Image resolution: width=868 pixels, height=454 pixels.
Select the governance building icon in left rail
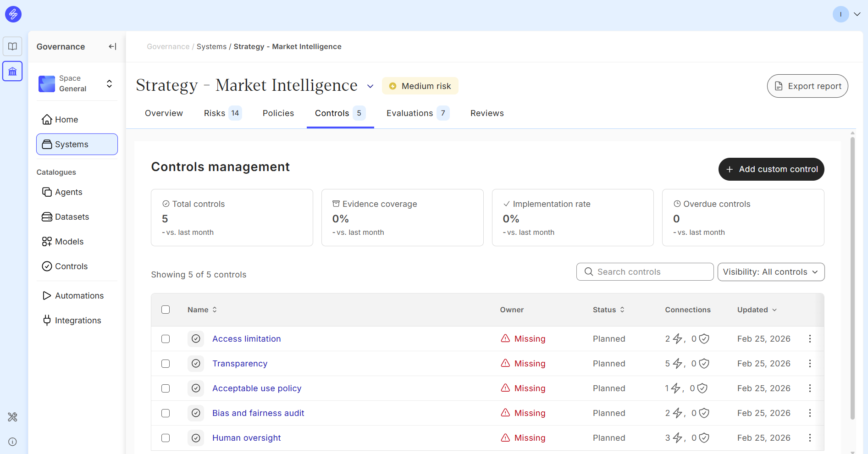coord(12,72)
